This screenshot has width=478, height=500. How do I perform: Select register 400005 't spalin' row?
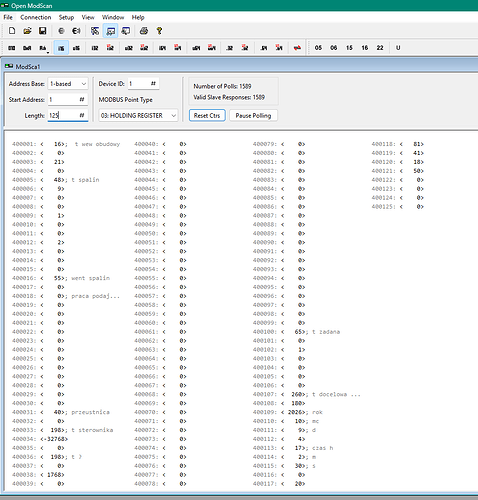56,180
